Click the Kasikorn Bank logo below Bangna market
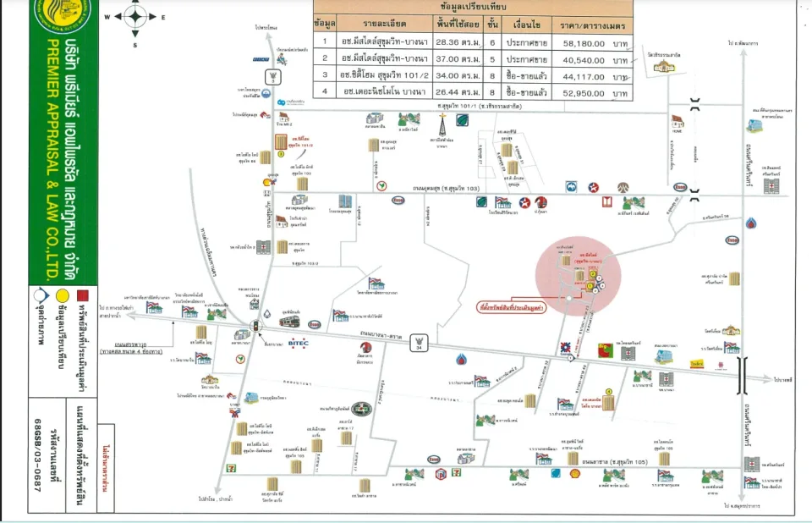 pos(239,359)
